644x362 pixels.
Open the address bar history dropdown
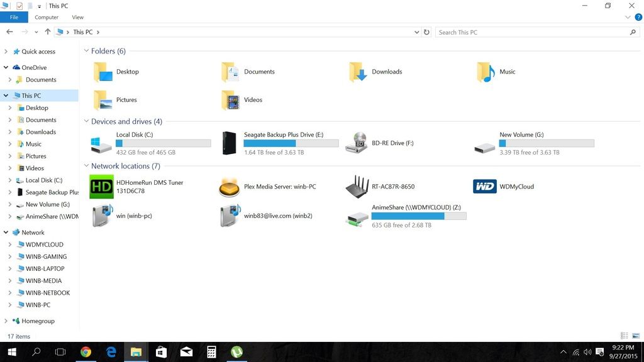(x=416, y=32)
